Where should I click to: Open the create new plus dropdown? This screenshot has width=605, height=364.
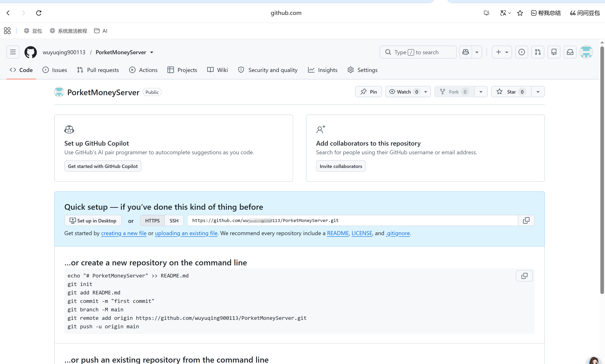click(502, 52)
